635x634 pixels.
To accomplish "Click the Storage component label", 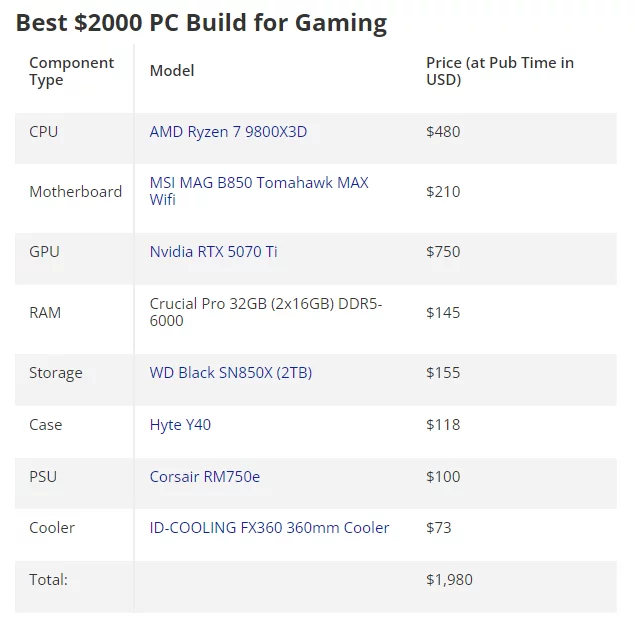I will [x=56, y=373].
